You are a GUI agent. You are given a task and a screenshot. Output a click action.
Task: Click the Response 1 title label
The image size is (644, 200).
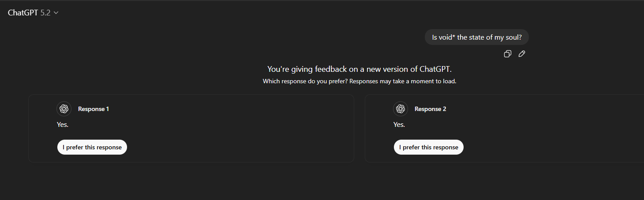coord(94,109)
